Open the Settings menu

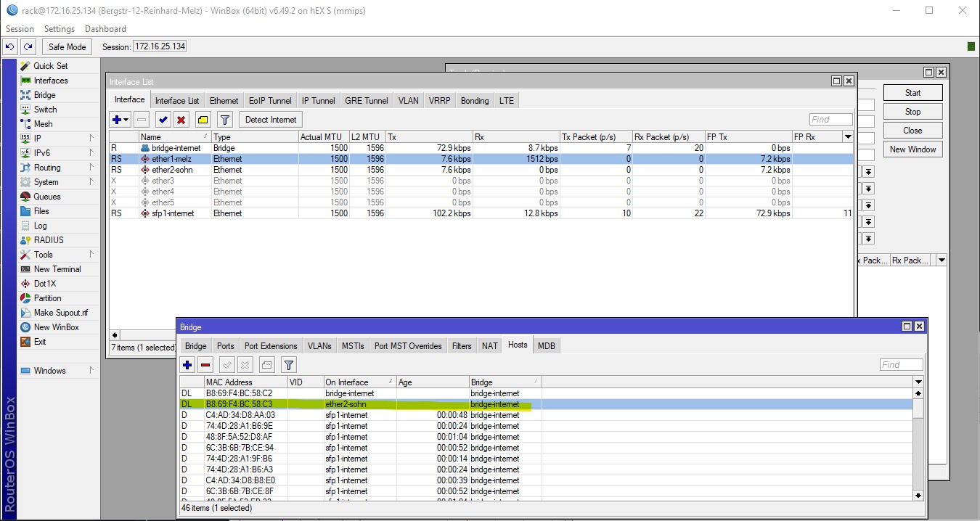pos(59,29)
